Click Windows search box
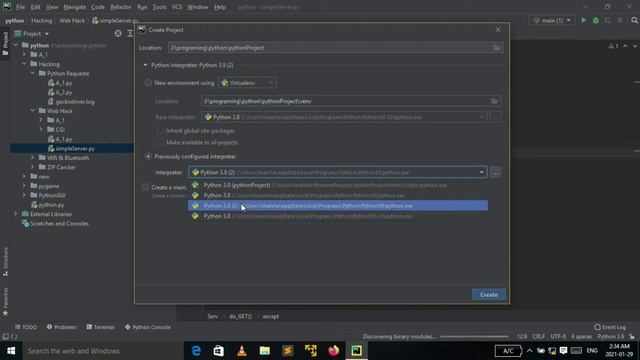 coord(103,351)
